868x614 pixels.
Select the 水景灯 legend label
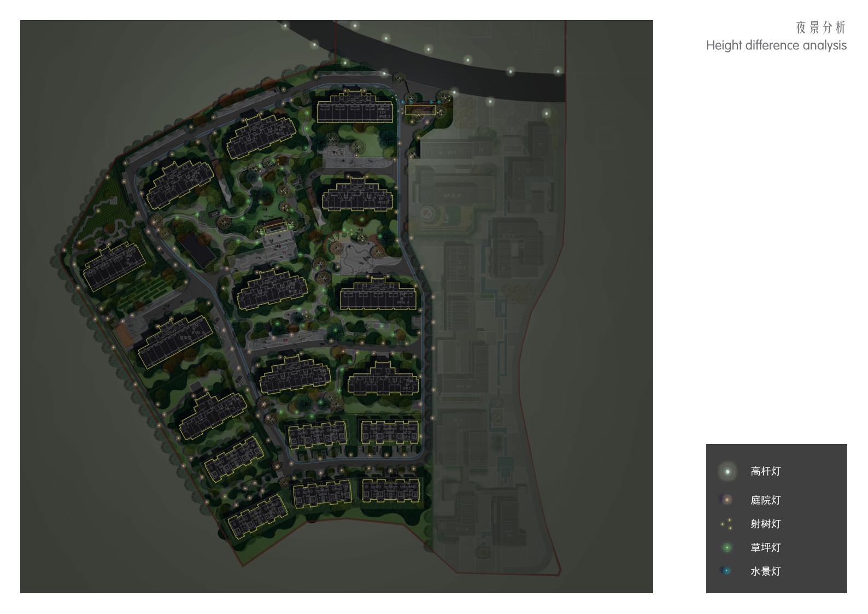pyautogui.click(x=765, y=571)
